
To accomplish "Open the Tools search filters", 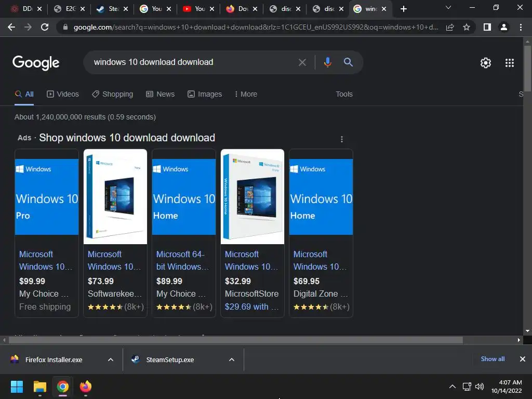I will click(344, 94).
